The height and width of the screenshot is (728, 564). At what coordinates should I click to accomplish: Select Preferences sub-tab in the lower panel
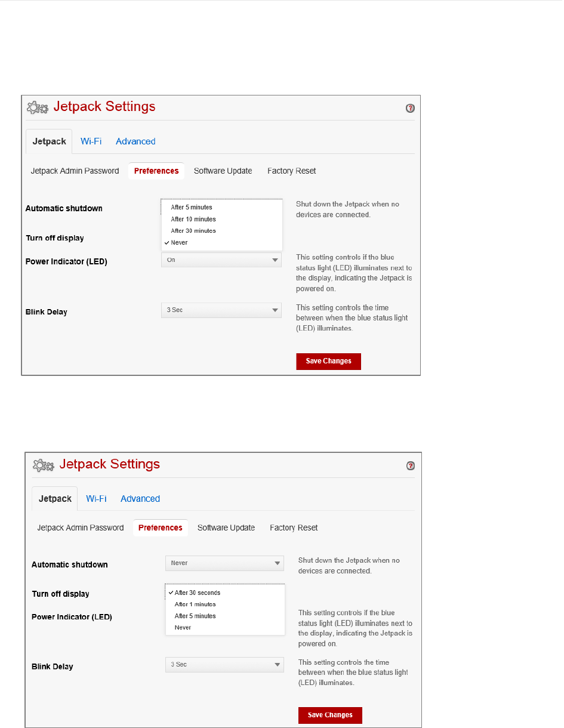tap(161, 528)
